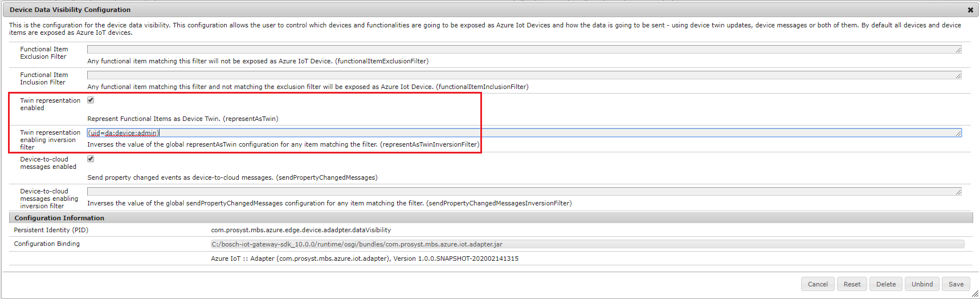The width and height of the screenshot is (980, 299).
Task: Click the Reset button
Action: tap(852, 284)
